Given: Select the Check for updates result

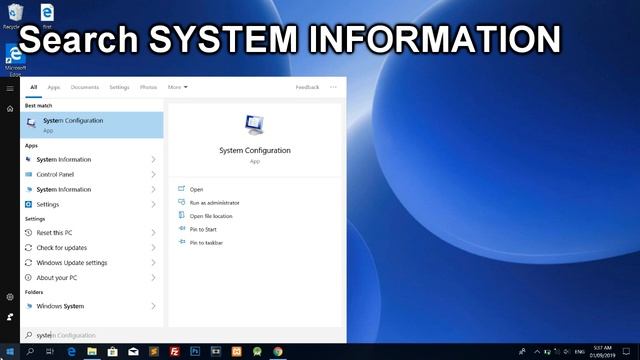Looking at the screenshot, I should (x=92, y=248).
